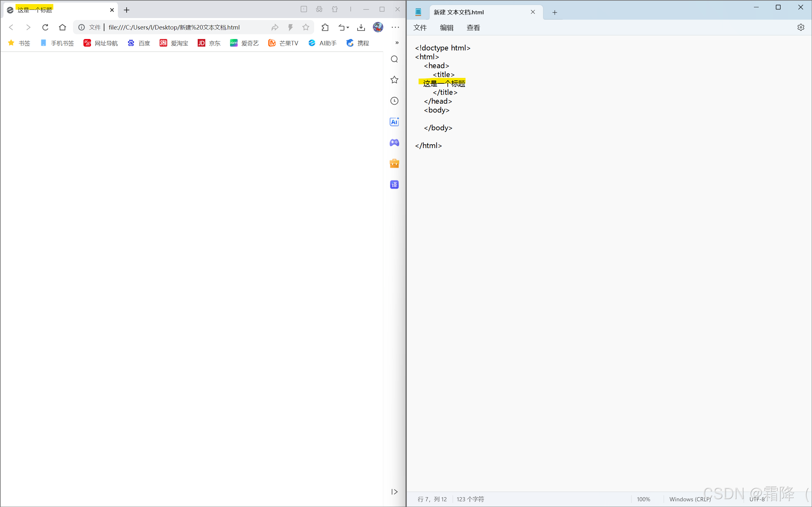Image resolution: width=812 pixels, height=507 pixels.
Task: Open the browser three-dot menu
Action: [395, 28]
